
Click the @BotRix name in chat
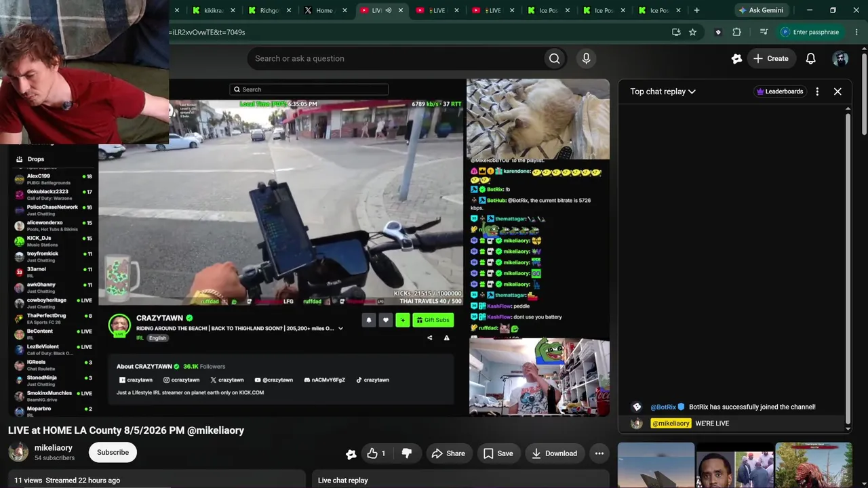[663, 407]
